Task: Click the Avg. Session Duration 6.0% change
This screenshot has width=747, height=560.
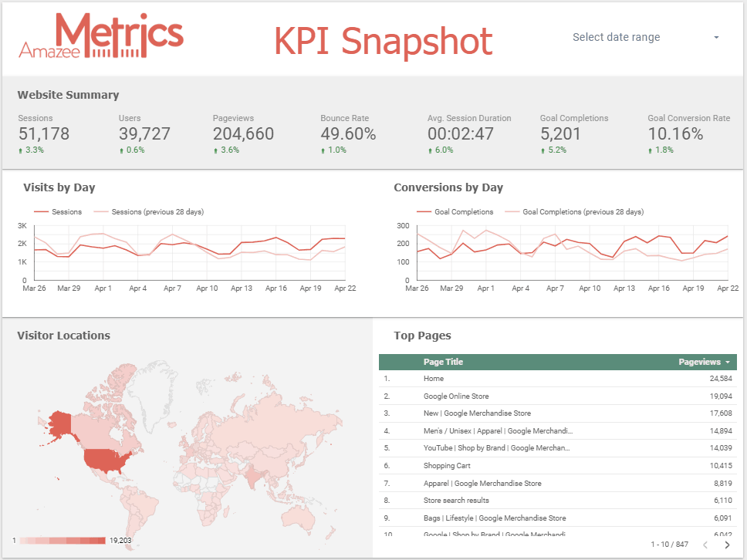Action: coord(441,150)
